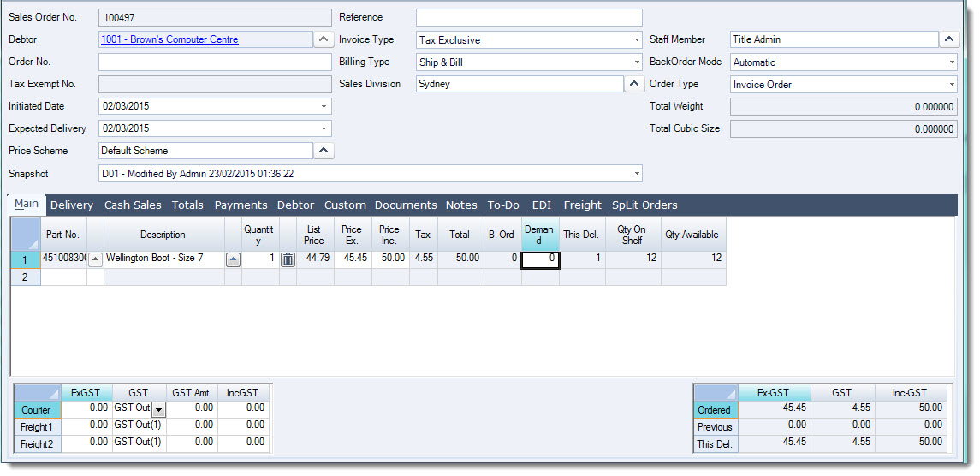
Task: Click Freight1 GST Out(1) cell
Action: (x=139, y=426)
